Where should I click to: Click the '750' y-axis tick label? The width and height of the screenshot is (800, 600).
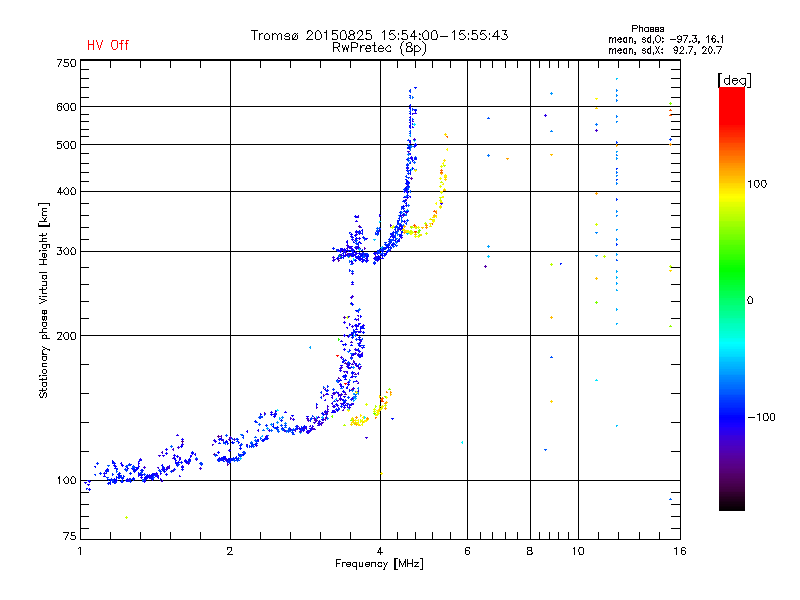pos(66,63)
